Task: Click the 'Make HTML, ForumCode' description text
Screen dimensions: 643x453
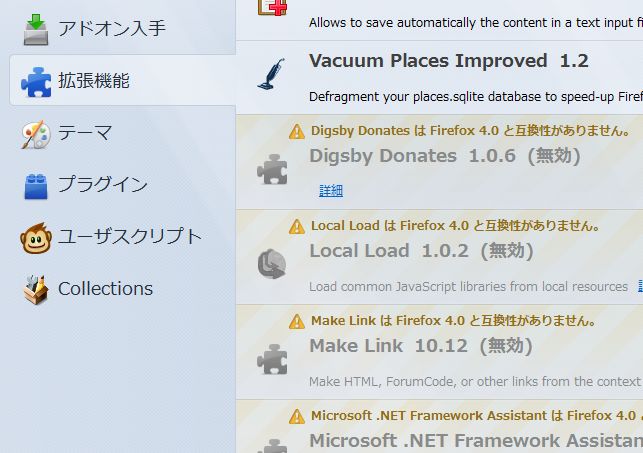Action: click(x=475, y=382)
